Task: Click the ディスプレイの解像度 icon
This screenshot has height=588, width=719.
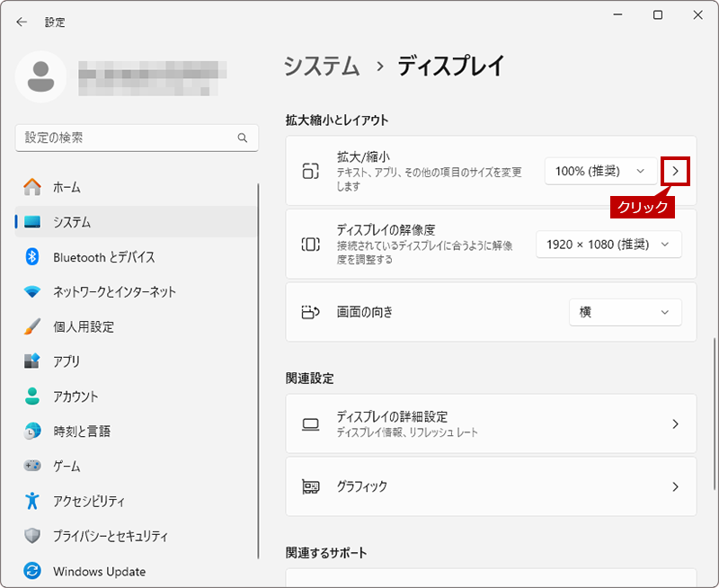Action: coord(310,244)
